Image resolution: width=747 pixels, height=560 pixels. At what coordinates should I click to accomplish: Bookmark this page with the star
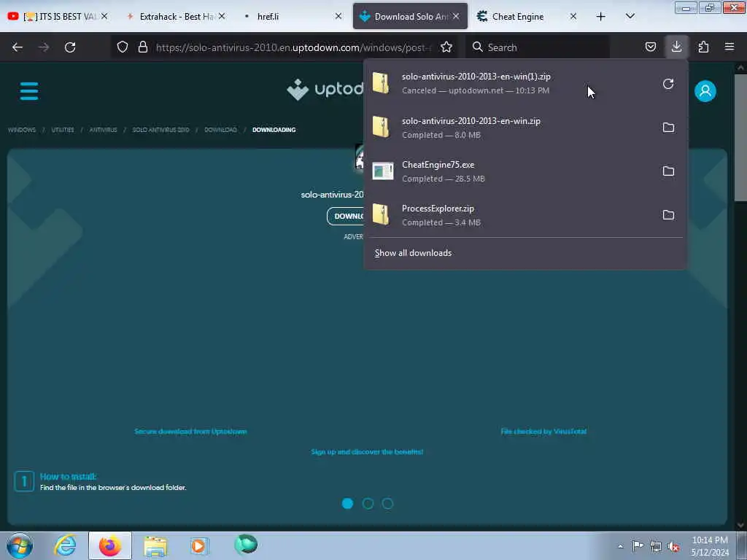coord(446,47)
